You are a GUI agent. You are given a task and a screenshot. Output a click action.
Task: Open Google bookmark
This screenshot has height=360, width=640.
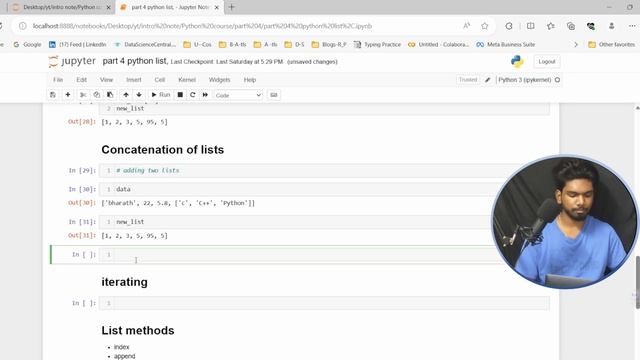pos(27,44)
